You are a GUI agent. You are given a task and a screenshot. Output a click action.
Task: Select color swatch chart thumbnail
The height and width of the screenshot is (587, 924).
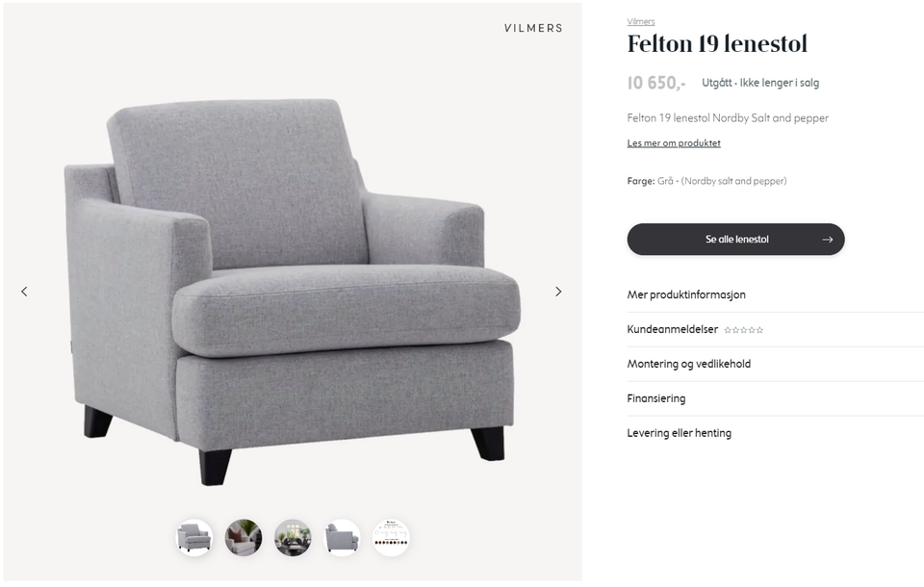[391, 537]
